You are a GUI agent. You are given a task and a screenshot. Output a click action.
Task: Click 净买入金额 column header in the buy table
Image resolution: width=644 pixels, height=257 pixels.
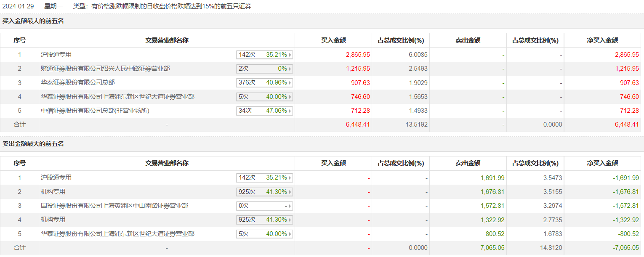click(x=602, y=40)
